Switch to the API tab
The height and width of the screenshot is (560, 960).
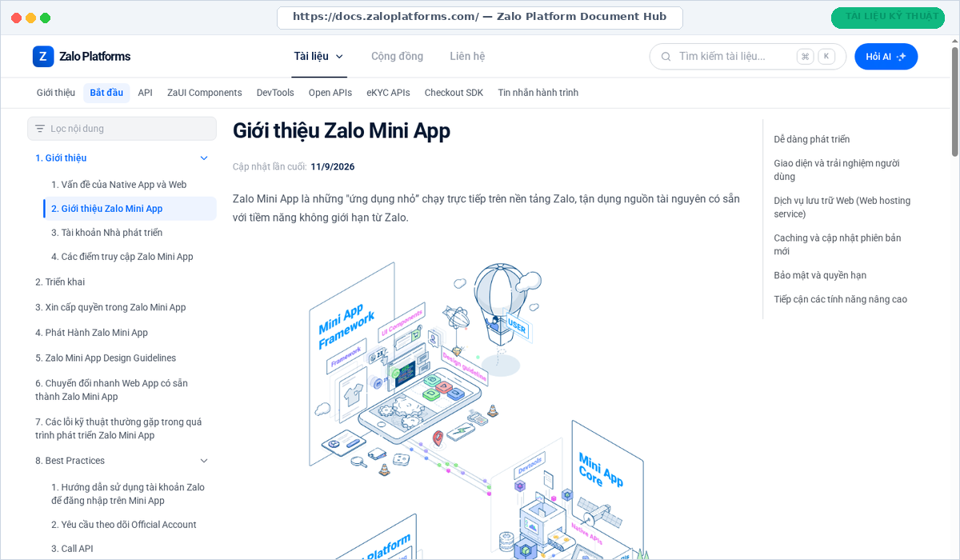pyautogui.click(x=145, y=93)
